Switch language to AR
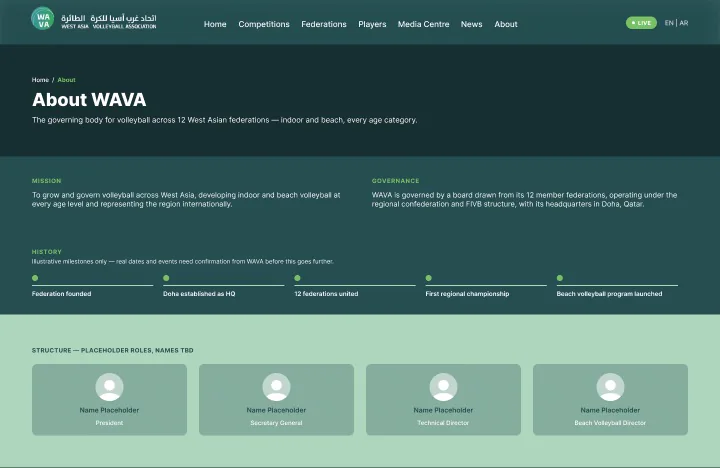Screen dimensions: 720x468 (x=684, y=23)
